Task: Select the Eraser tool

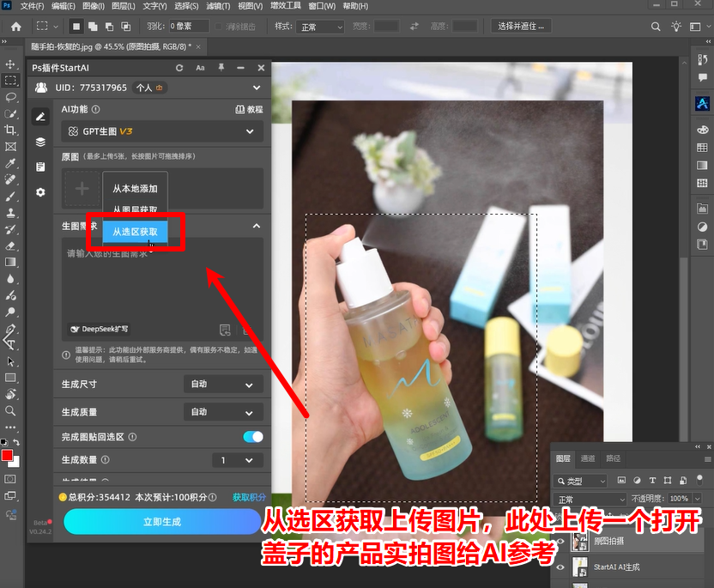Action: (10, 246)
